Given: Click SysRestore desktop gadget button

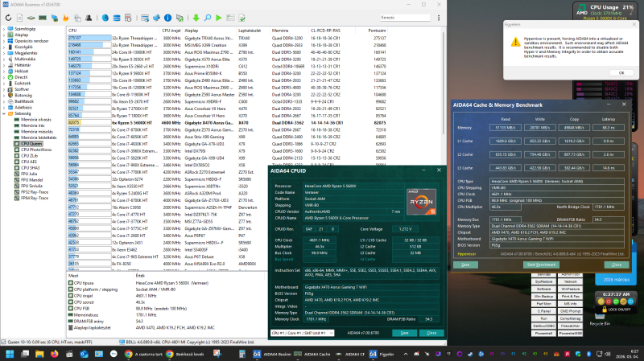Looking at the screenshot, I should click(544, 281).
